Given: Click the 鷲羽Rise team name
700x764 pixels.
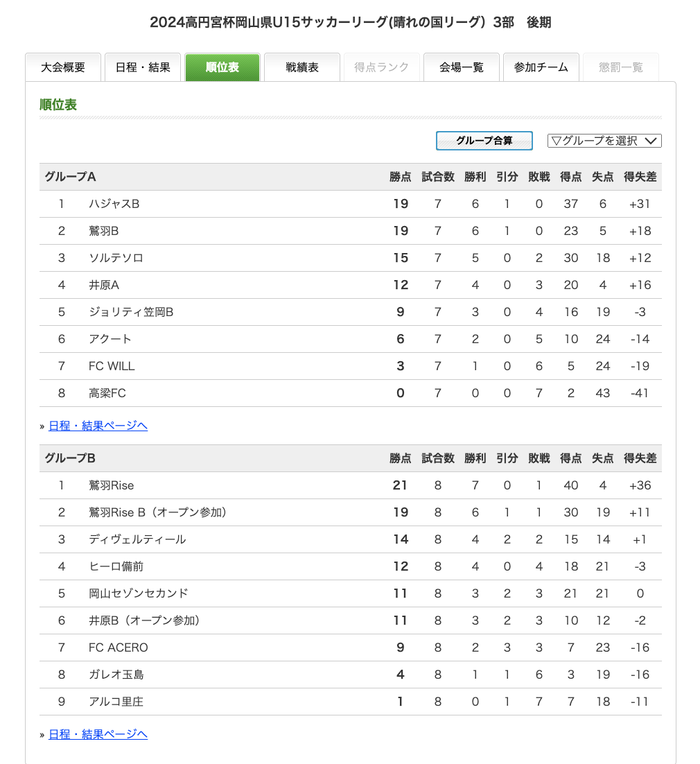Looking at the screenshot, I should pos(111,485).
